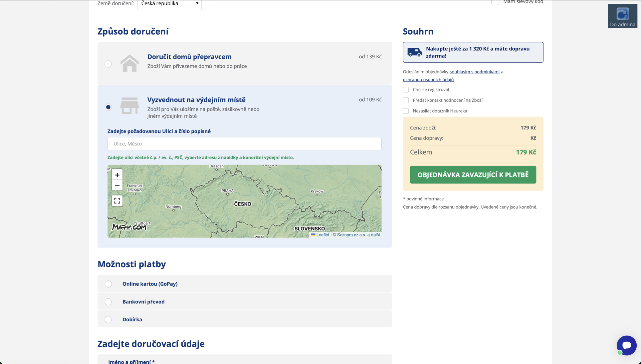Click the Mapy.com logo on map
This screenshot has width=641, height=364.
tap(129, 227)
